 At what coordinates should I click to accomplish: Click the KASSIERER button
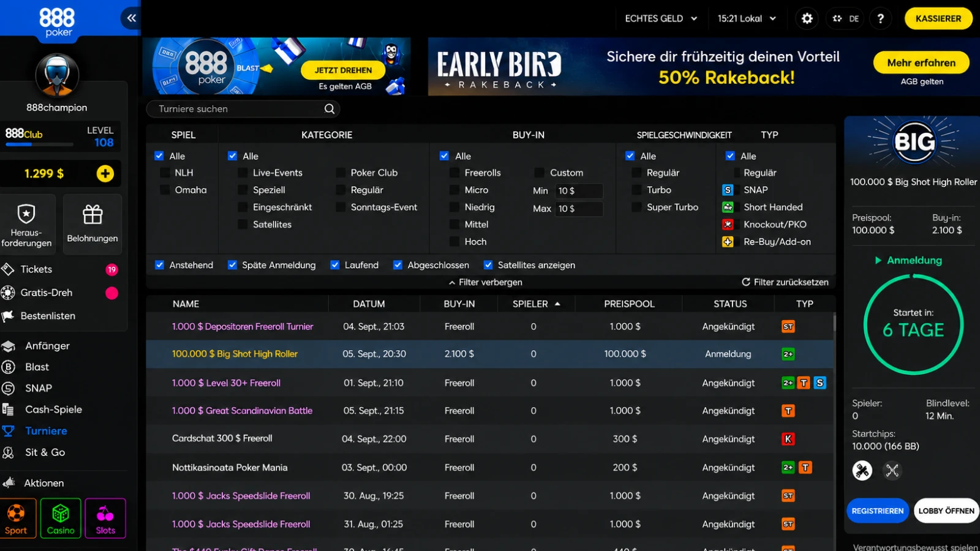pos(938,18)
